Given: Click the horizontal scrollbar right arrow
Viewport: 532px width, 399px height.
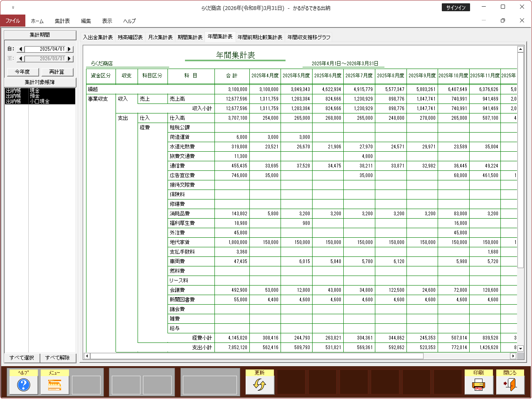Looking at the screenshot, I should click(x=513, y=356).
